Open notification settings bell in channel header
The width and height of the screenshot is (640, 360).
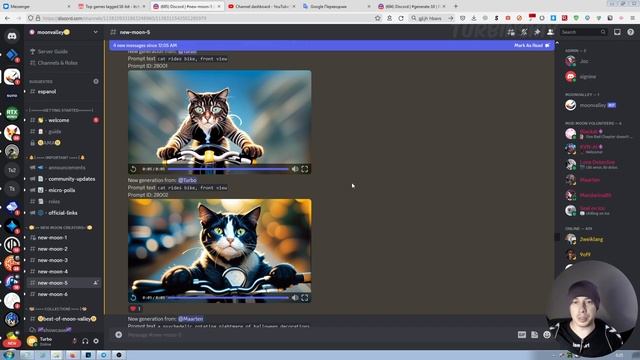pyautogui.click(x=524, y=32)
